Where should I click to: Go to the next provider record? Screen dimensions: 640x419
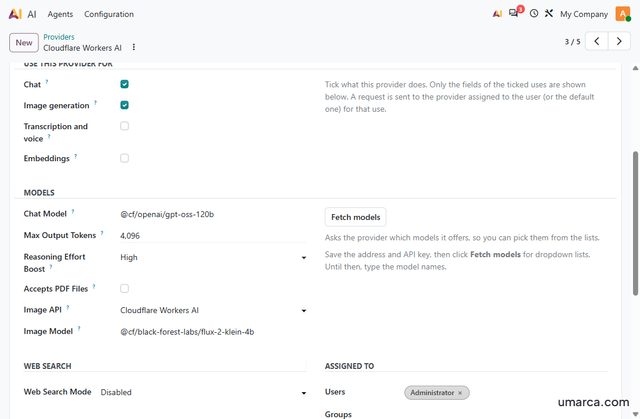pyautogui.click(x=619, y=41)
